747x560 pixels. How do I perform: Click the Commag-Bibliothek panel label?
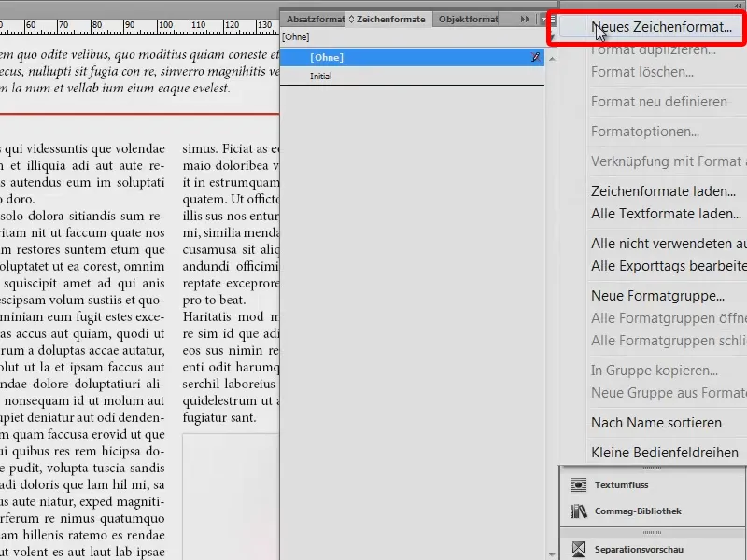coord(638,511)
